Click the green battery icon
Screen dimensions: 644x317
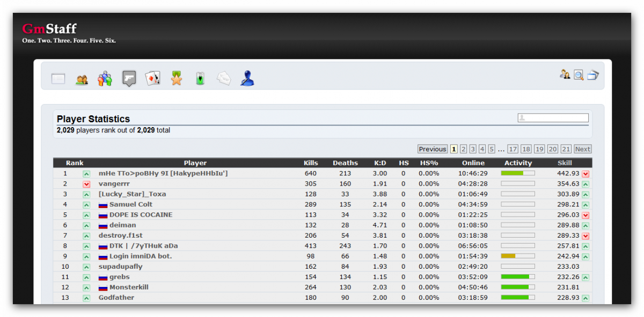(200, 79)
